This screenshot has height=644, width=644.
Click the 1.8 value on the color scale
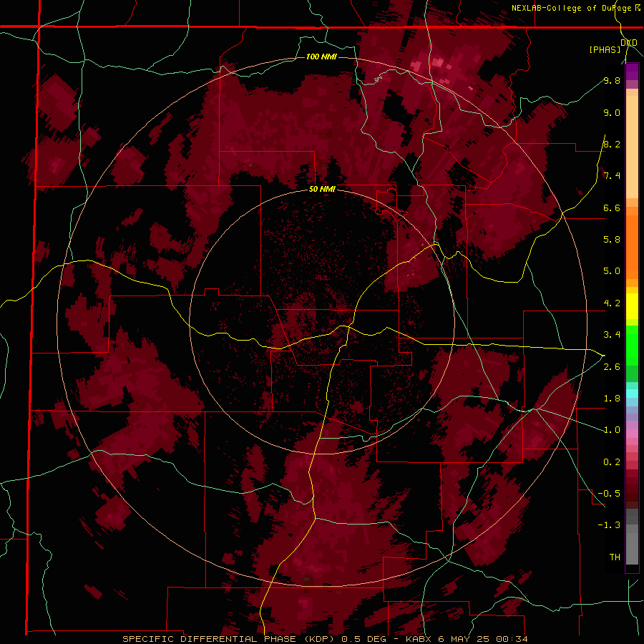point(612,399)
